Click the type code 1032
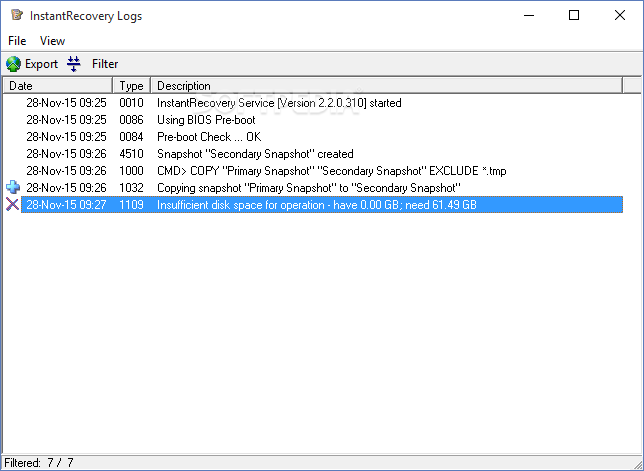This screenshot has height=471, width=644. (131, 188)
